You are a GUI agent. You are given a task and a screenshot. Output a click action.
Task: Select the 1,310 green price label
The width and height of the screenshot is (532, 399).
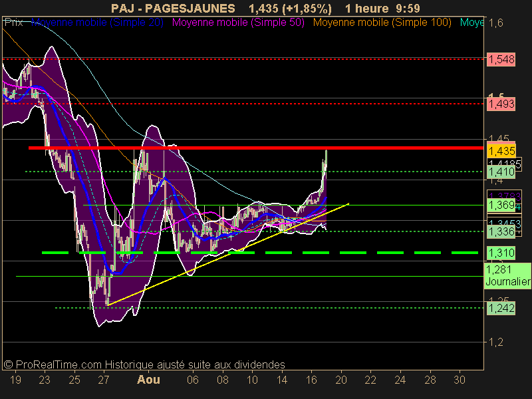coord(501,253)
